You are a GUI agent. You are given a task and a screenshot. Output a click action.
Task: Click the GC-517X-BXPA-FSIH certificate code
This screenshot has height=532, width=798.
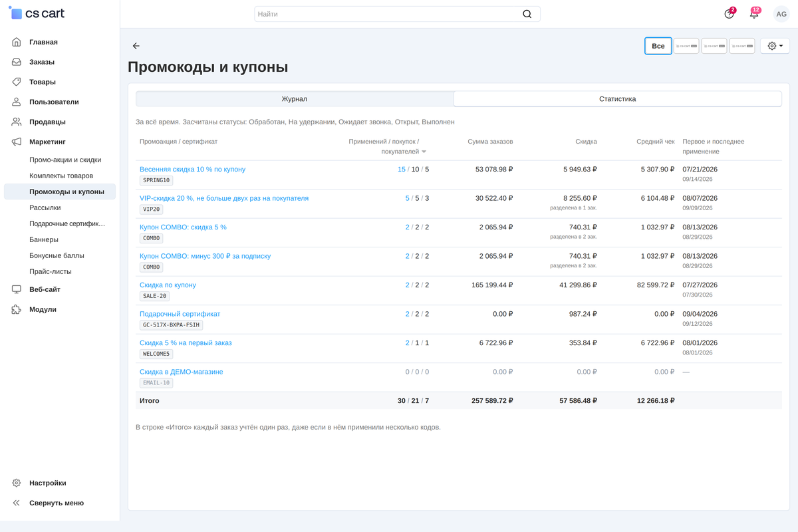click(171, 325)
